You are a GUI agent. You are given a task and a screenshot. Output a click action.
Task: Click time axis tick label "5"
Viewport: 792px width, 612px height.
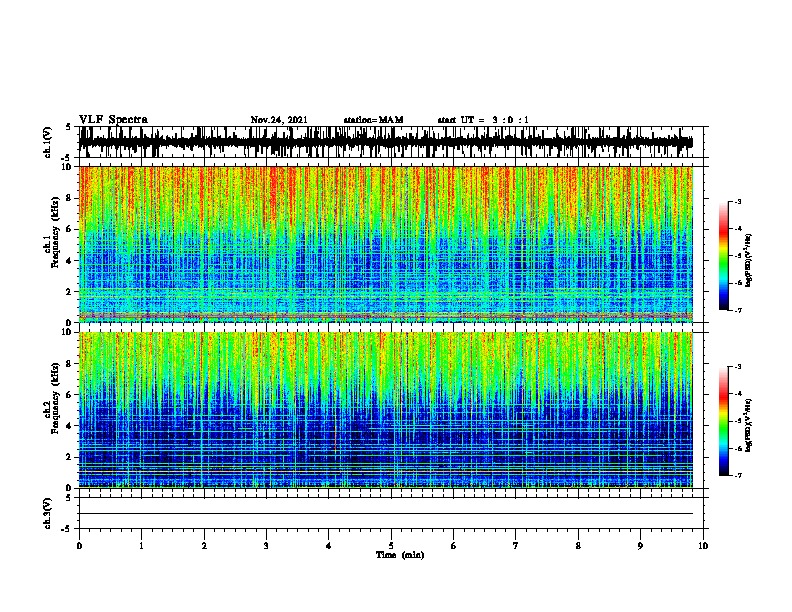[x=391, y=546]
